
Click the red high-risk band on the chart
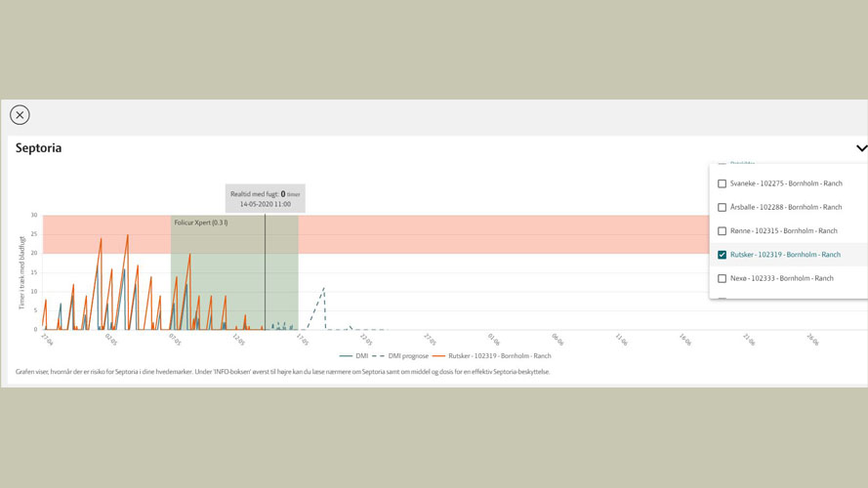tap(488, 234)
